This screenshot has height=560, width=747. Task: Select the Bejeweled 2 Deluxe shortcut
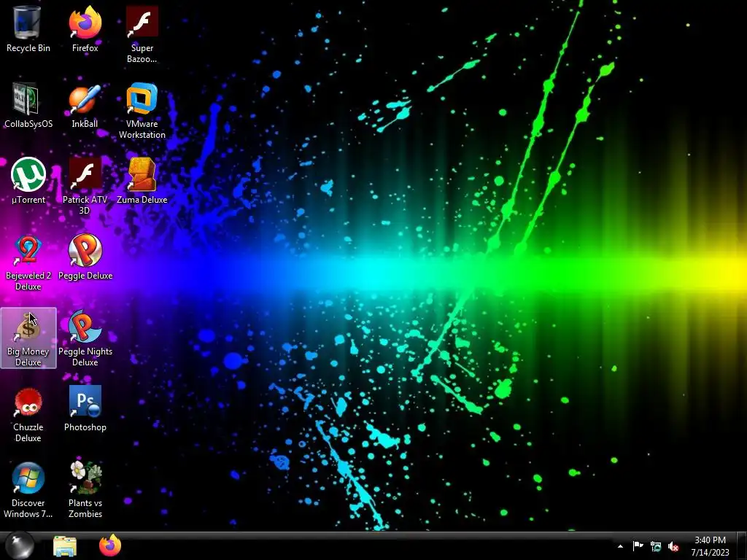28,262
